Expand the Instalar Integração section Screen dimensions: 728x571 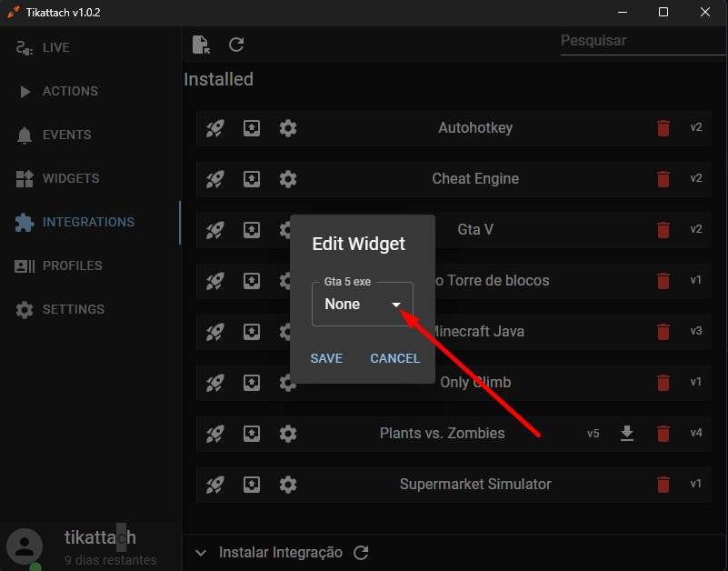point(201,553)
